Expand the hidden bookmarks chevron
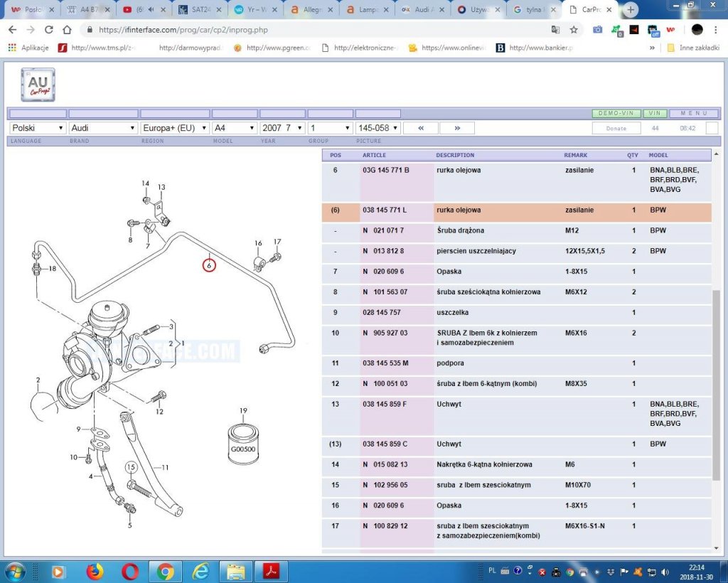 [652, 48]
